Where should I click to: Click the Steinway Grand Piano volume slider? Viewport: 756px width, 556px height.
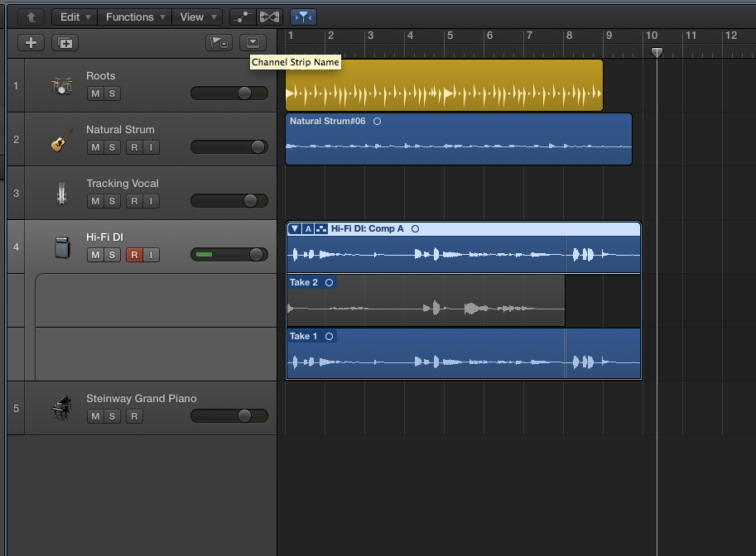coord(229,416)
